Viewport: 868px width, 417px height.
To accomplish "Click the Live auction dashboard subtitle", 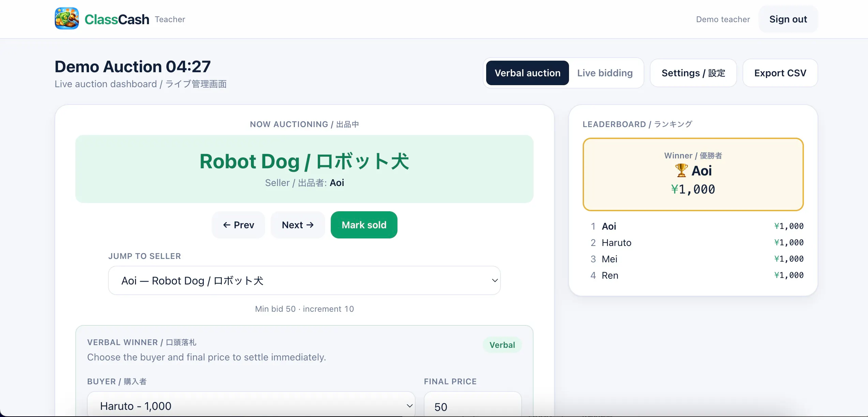I will [x=141, y=84].
